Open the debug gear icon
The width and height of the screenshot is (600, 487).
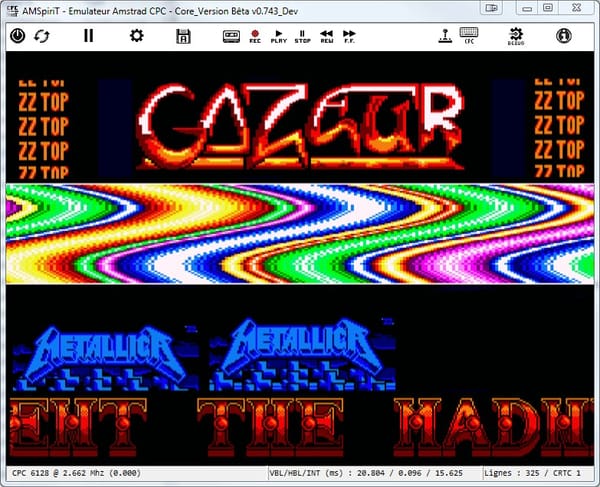click(x=516, y=36)
